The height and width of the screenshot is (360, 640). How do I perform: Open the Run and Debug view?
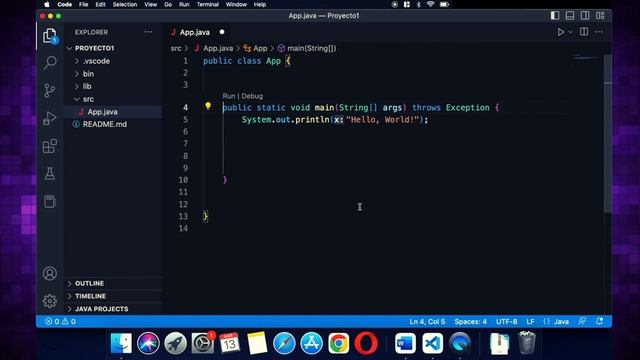coord(50,118)
